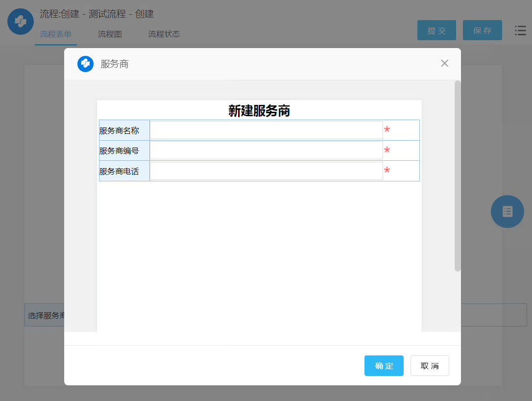Viewport: 532px width, 401px height.
Task: Cancel the dialog with 取消
Action: click(x=430, y=366)
